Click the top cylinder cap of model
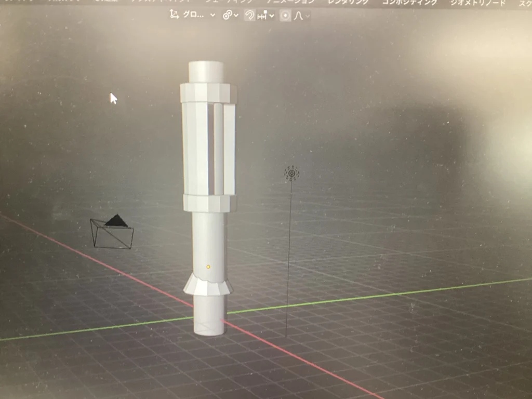The height and width of the screenshot is (399, 532). [x=206, y=71]
